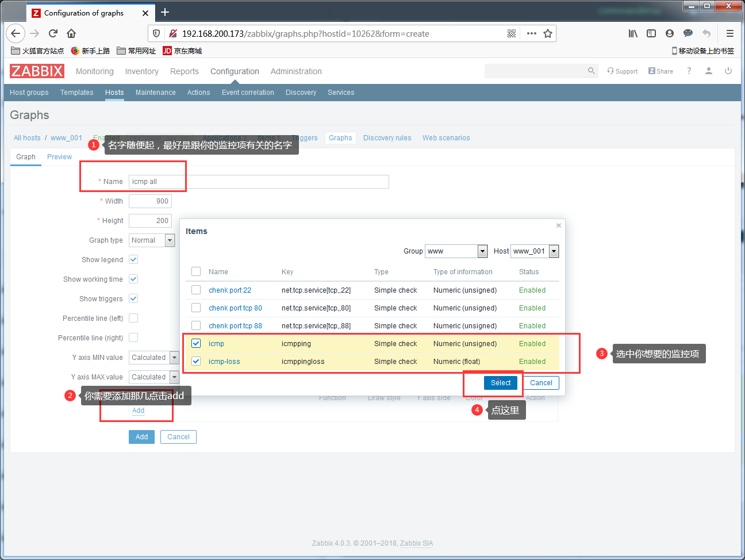Open the Inventory menu

click(x=142, y=71)
